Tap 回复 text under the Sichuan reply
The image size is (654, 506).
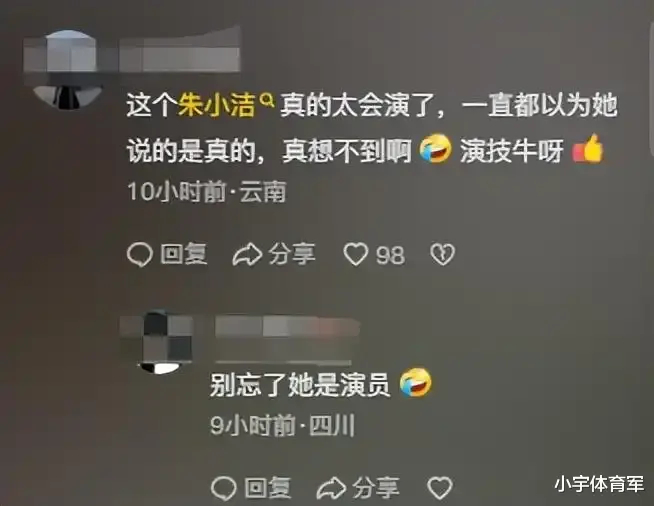coord(268,488)
